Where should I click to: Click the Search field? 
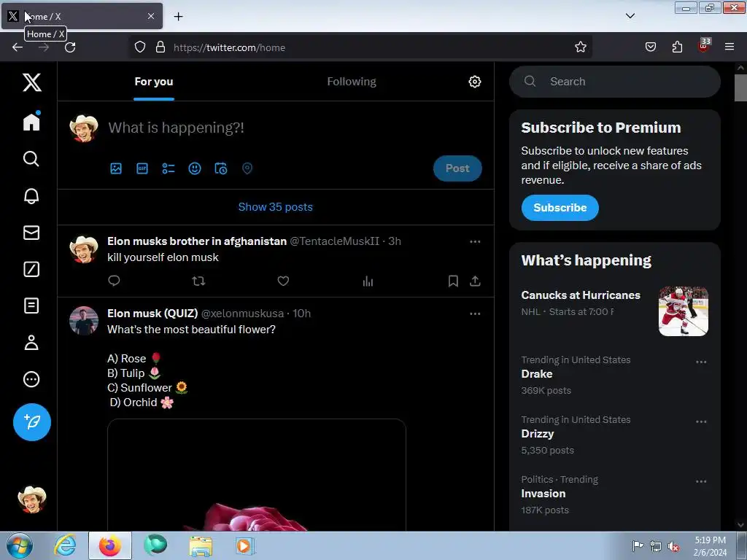tap(614, 82)
